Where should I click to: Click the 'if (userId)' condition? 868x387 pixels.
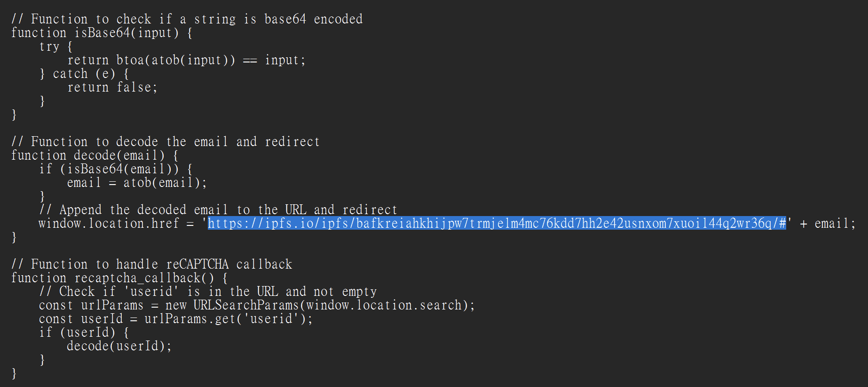tap(77, 333)
